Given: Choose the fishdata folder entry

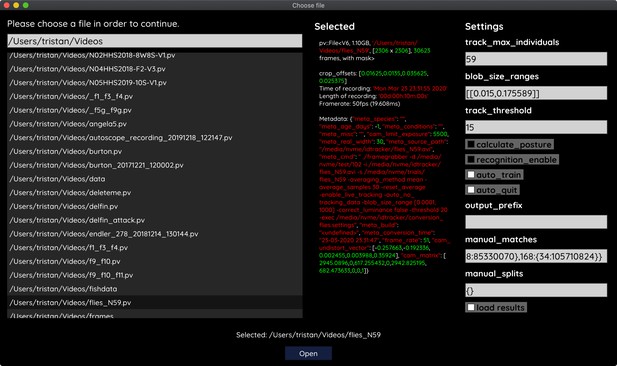Looking at the screenshot, I should coord(155,288).
